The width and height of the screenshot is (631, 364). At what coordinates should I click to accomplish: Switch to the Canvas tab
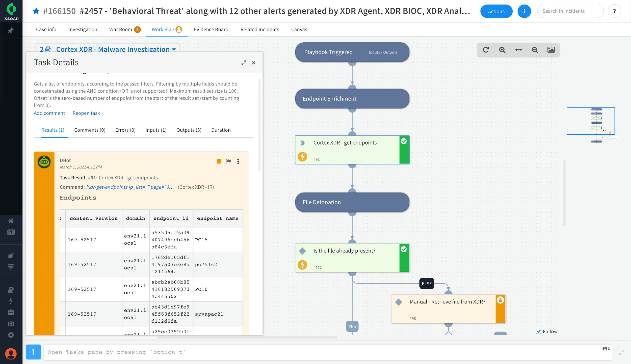click(299, 29)
